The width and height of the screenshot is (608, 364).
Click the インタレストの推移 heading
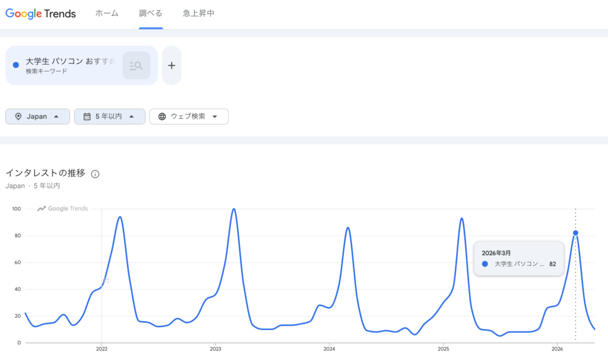pos(45,173)
